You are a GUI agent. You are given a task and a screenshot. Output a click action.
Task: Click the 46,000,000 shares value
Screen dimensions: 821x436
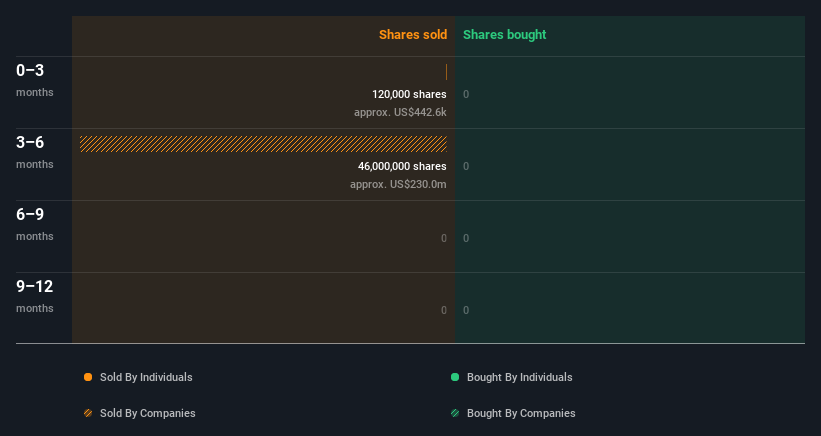click(x=402, y=166)
